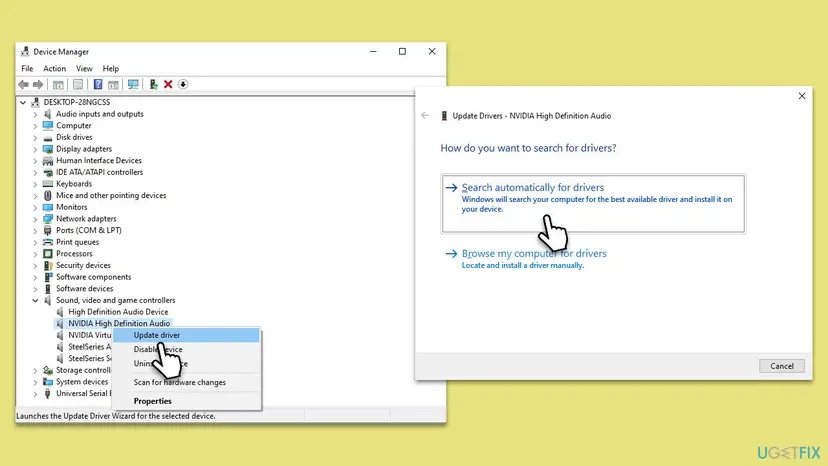Viewport: 828px width, 466px height.
Task: Choose Update driver from context menu
Action: 186,335
